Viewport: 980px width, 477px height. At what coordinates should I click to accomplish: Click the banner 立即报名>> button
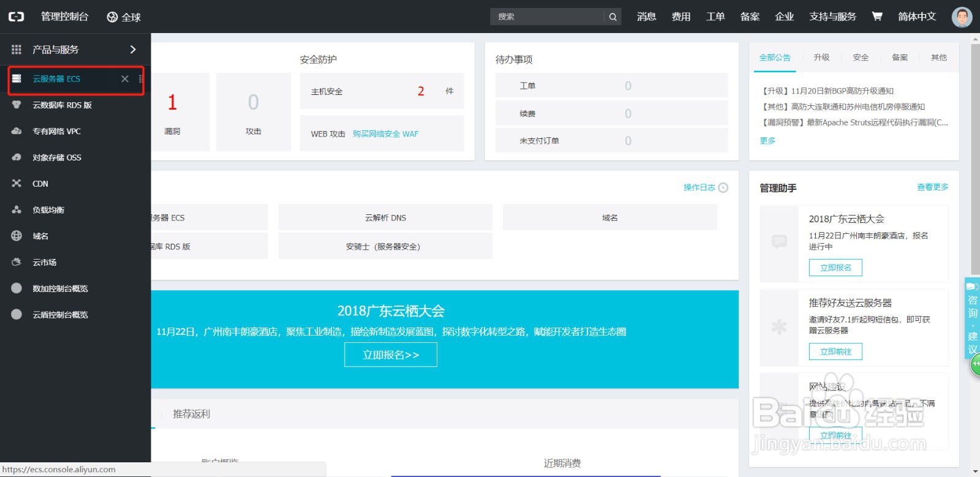coord(391,355)
